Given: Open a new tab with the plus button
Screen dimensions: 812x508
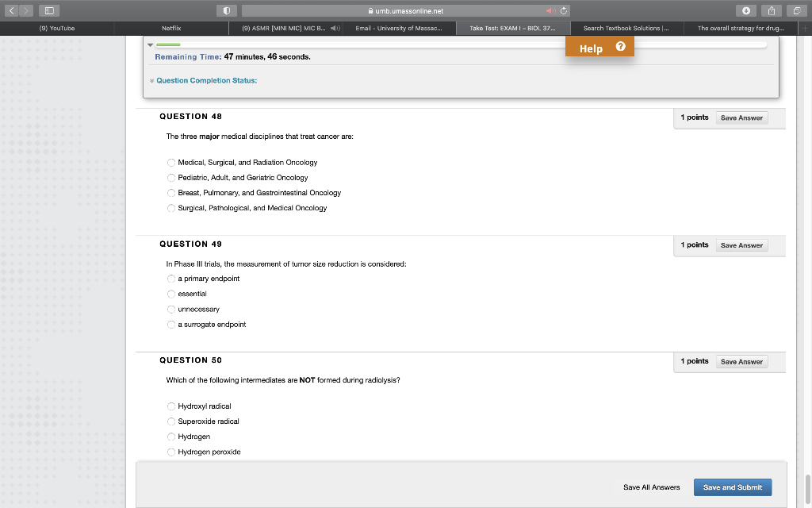Looking at the screenshot, I should click(806, 26).
